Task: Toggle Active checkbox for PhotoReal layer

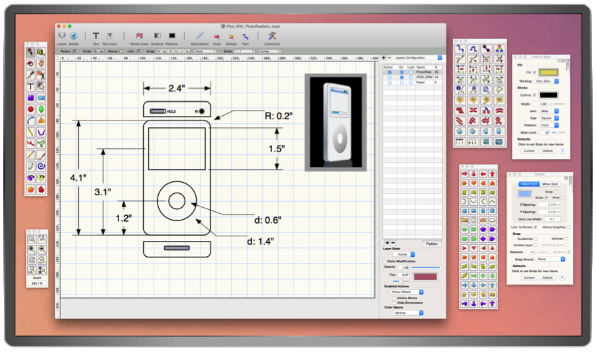Action: pos(389,72)
